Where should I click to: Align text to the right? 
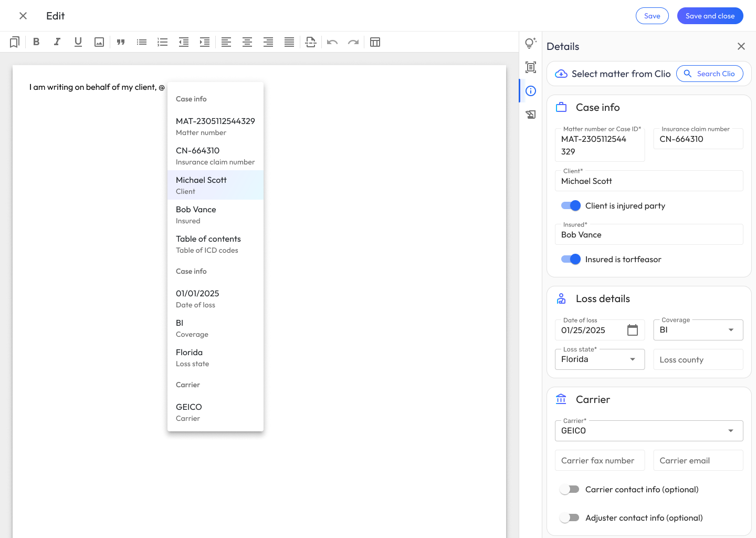pos(268,42)
